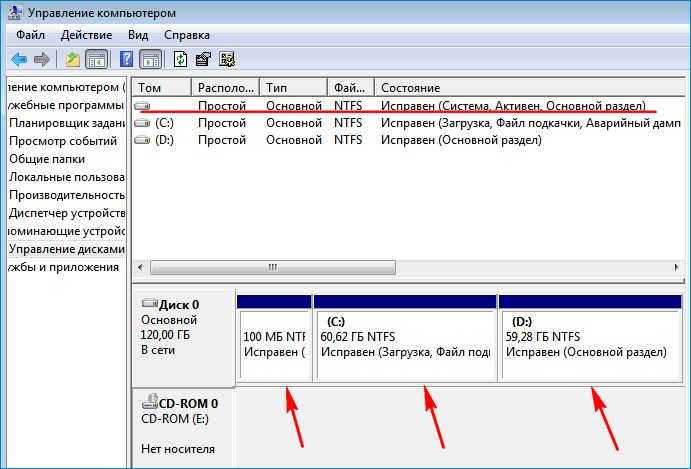
Task: Click the 120,00 ГБ size under Диск 0
Action: coord(165,335)
